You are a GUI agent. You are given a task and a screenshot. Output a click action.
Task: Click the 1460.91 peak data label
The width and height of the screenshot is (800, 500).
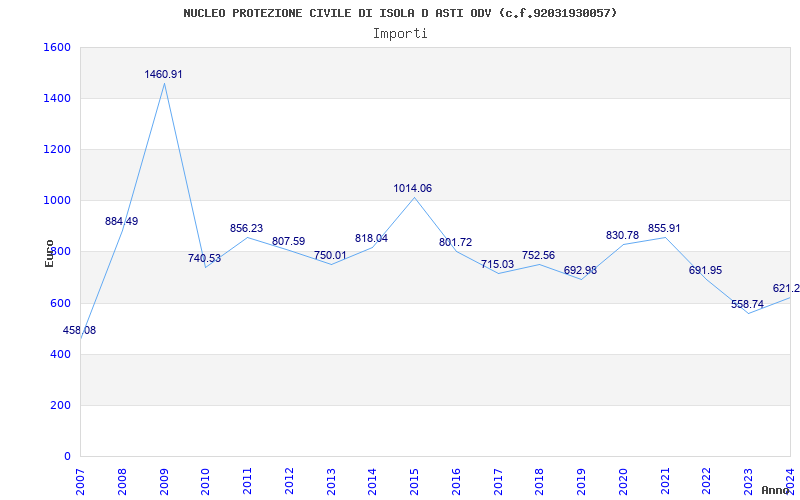163,75
